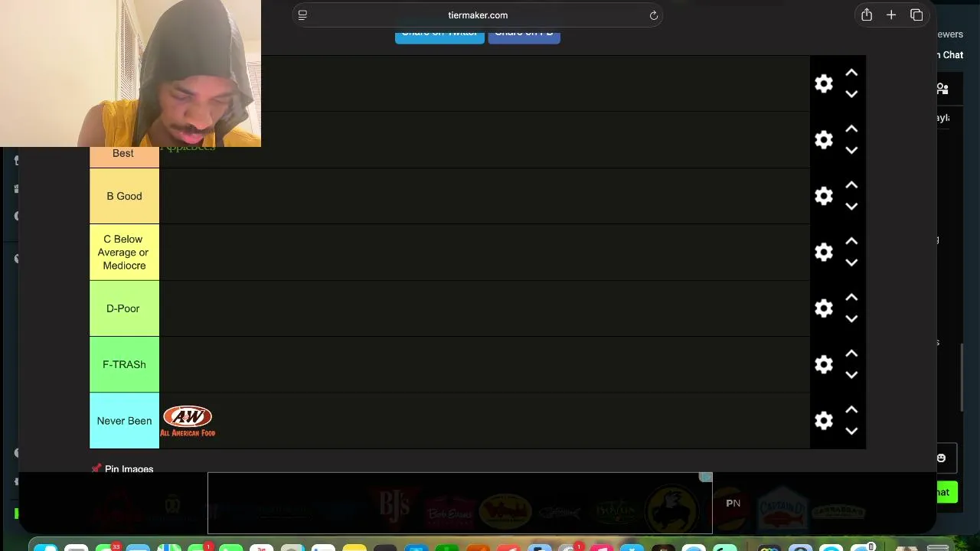The width and height of the screenshot is (980, 551).
Task: Move the D-Poor tier up
Action: (851, 298)
